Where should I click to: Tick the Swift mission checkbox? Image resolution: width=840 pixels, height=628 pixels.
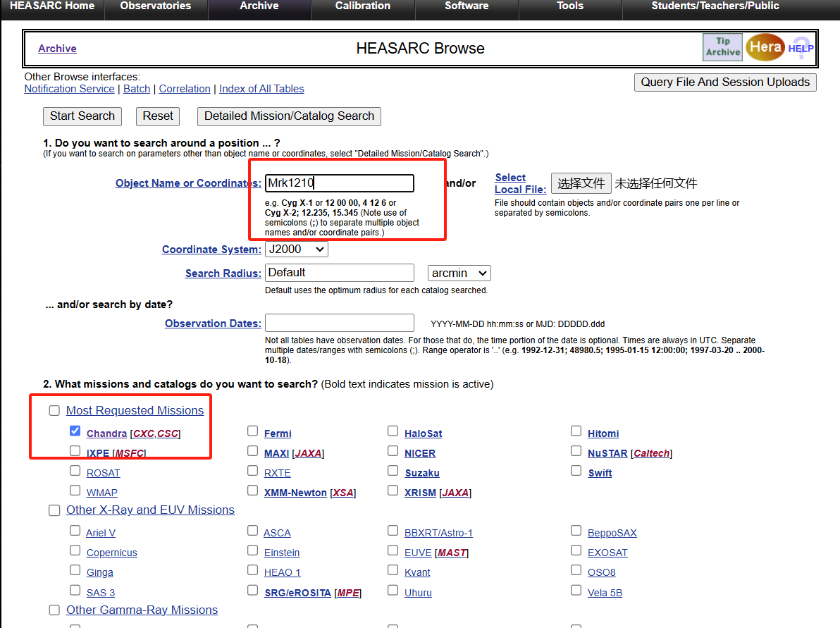tap(576, 470)
